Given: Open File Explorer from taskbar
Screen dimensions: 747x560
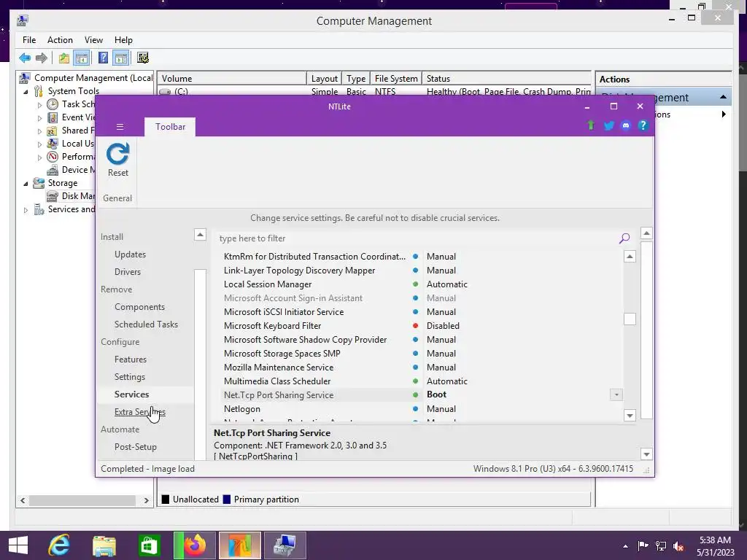Looking at the screenshot, I should coord(104,545).
